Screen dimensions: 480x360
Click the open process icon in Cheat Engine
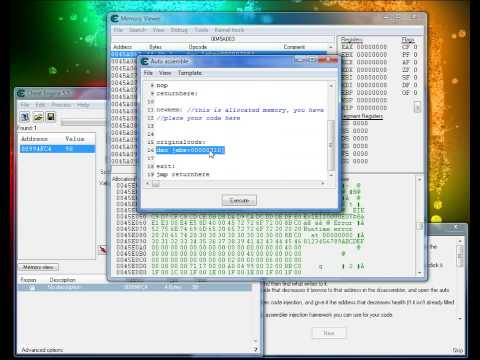pos(25,117)
